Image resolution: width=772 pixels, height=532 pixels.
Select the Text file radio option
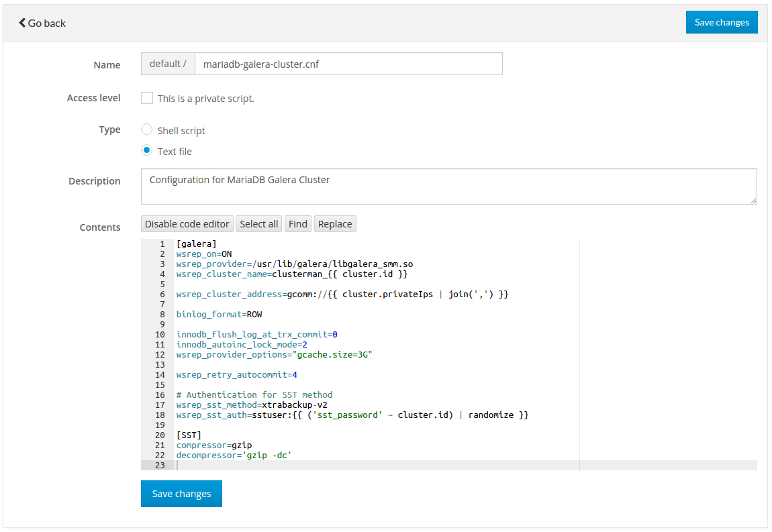coord(147,150)
